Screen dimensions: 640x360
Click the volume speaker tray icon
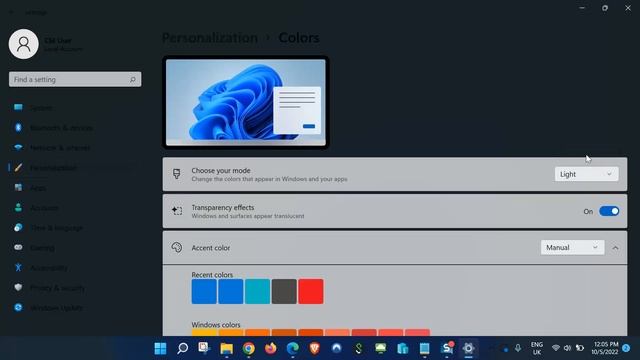567,348
